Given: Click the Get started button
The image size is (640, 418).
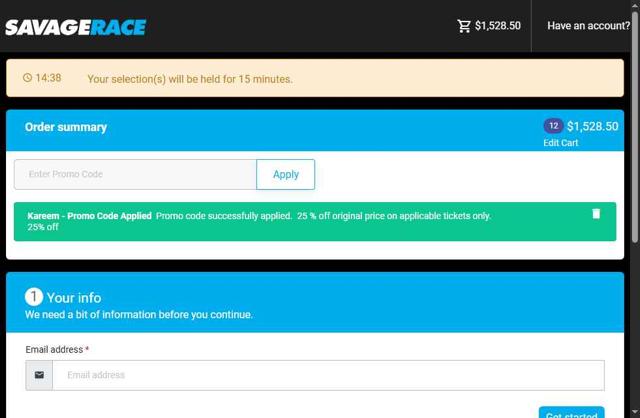Looking at the screenshot, I should [571, 412].
